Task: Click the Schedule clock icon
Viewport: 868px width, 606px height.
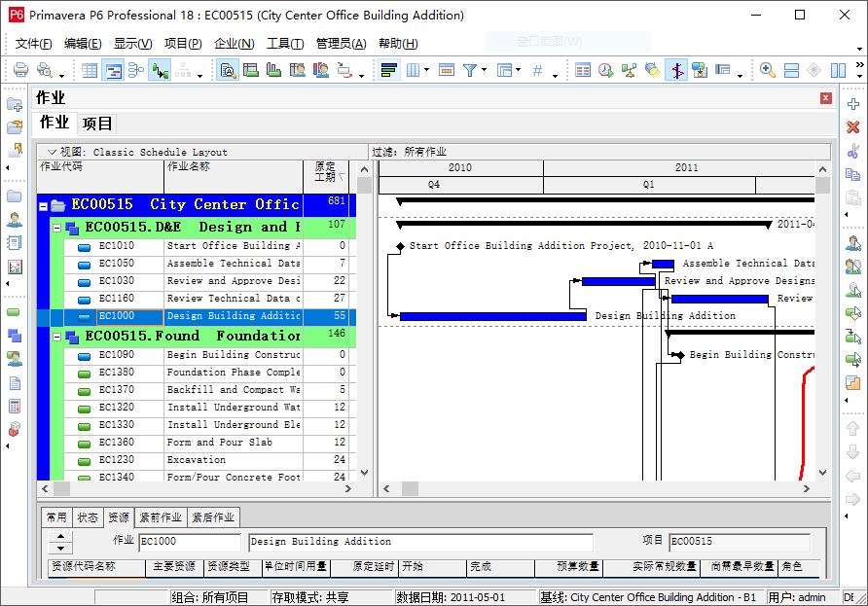Action: [605, 70]
